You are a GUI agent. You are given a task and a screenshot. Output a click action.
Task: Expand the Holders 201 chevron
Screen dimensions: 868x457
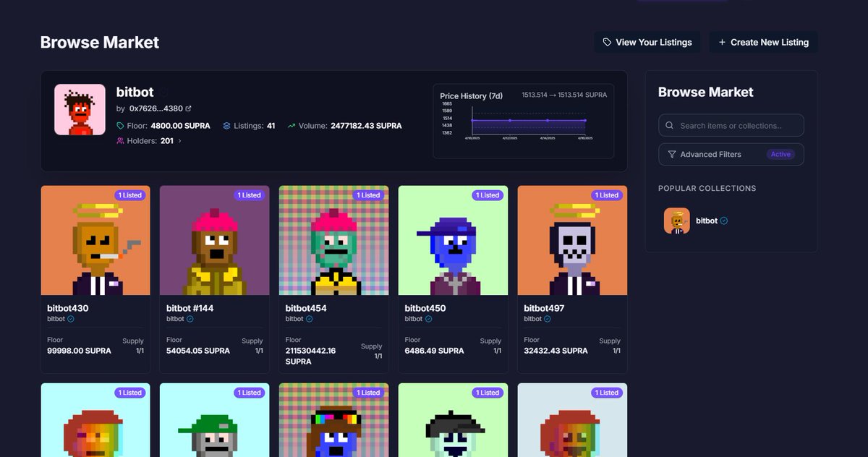(x=179, y=141)
